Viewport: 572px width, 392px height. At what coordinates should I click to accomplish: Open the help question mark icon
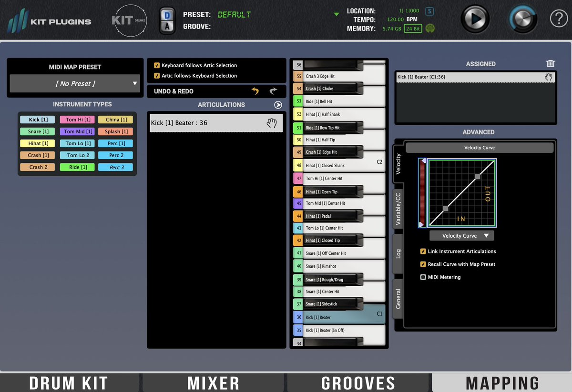(559, 19)
